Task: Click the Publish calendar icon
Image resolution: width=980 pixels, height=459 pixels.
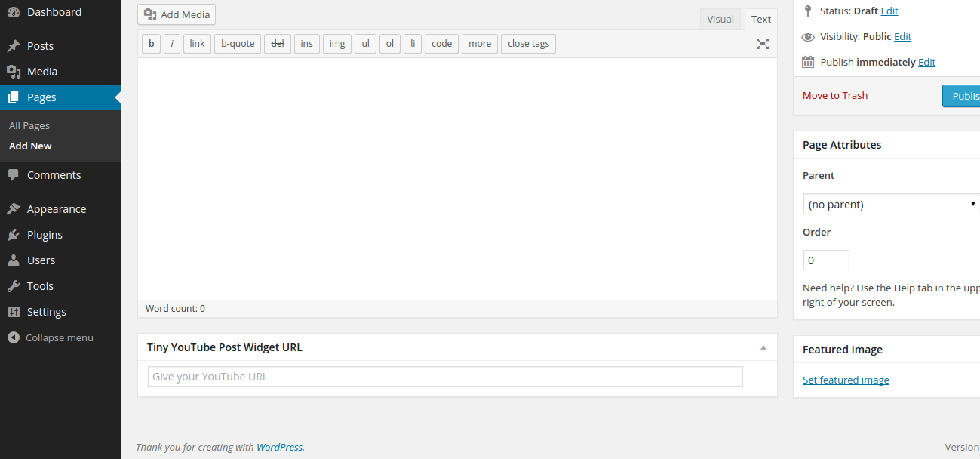Action: coord(808,62)
